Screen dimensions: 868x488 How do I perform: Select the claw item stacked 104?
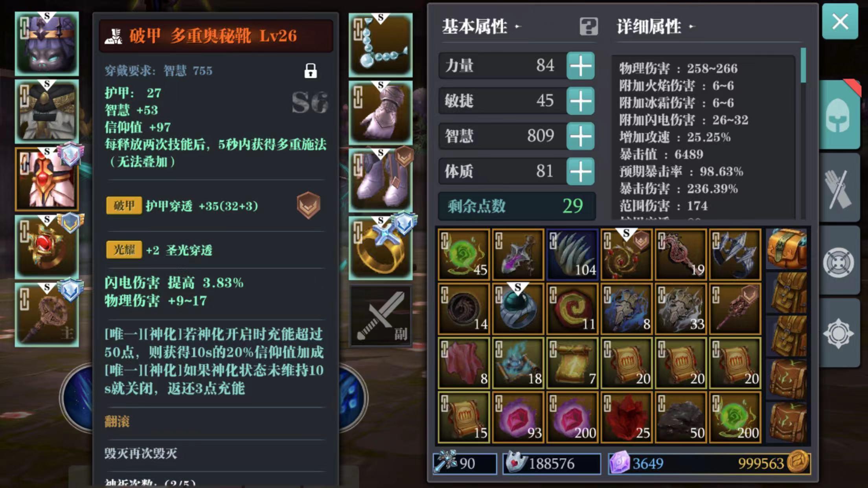tap(572, 255)
